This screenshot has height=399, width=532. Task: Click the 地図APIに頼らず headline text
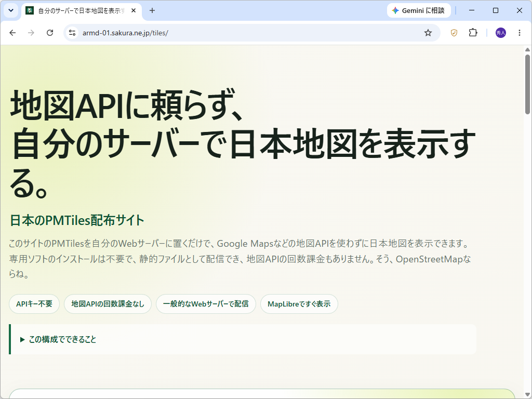(126, 105)
